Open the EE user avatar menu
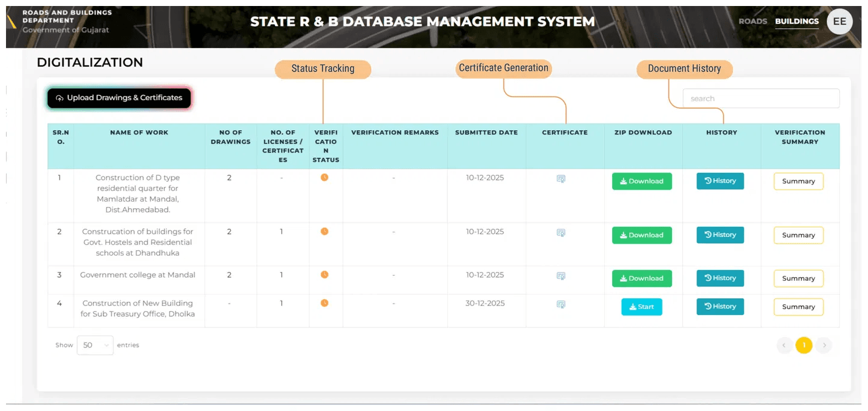This screenshot has width=868, height=411. [x=839, y=22]
